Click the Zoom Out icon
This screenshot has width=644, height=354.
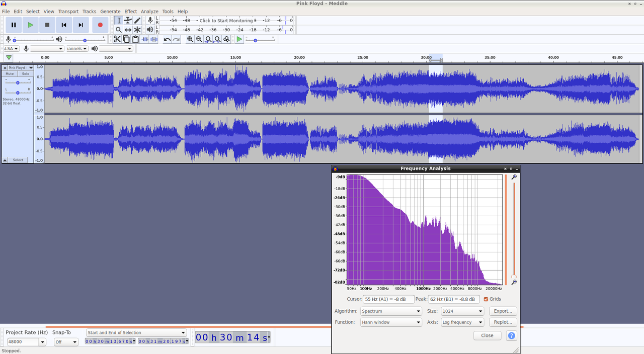(x=199, y=39)
